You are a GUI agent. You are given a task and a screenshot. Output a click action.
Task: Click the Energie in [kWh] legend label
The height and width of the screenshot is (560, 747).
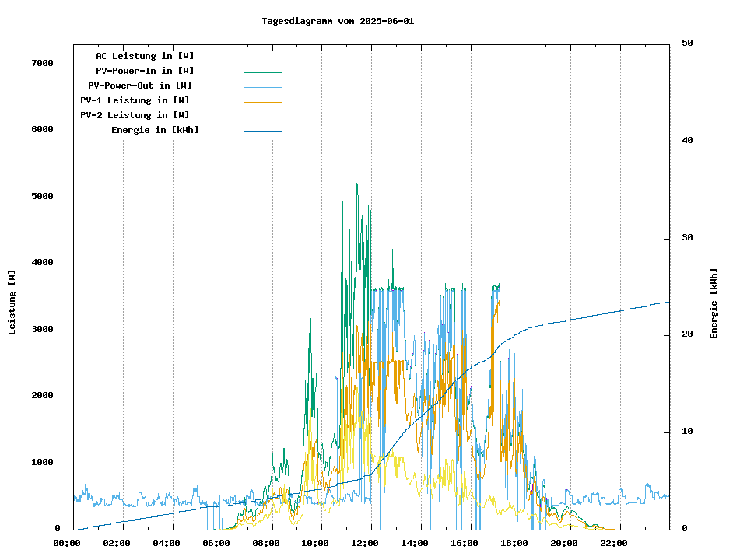pyautogui.click(x=155, y=130)
